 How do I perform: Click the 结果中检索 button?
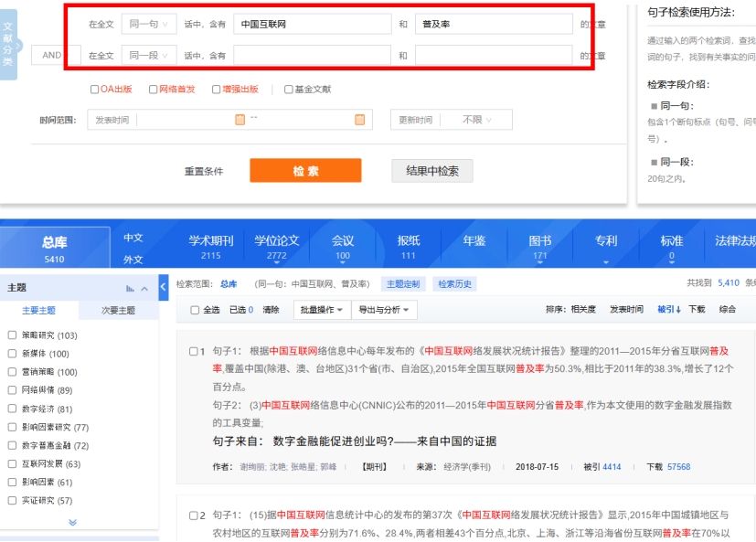(431, 171)
